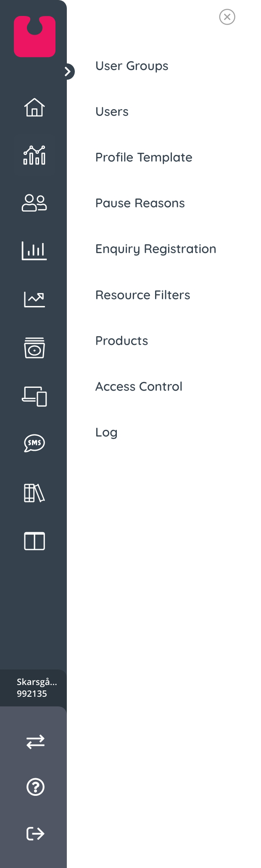Open User Groups menu item
The image size is (261, 868).
[132, 66]
